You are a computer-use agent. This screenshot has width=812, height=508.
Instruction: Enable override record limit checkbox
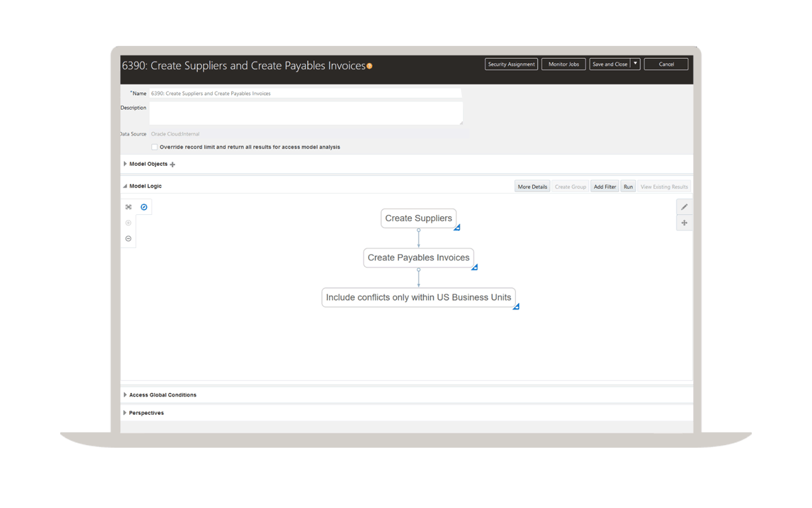(x=155, y=147)
